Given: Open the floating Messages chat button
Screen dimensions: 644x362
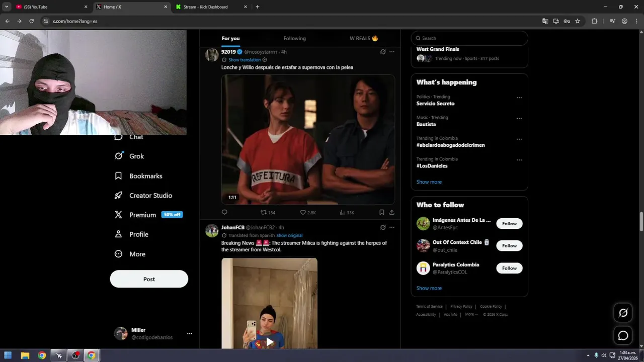Looking at the screenshot, I should [x=623, y=335].
